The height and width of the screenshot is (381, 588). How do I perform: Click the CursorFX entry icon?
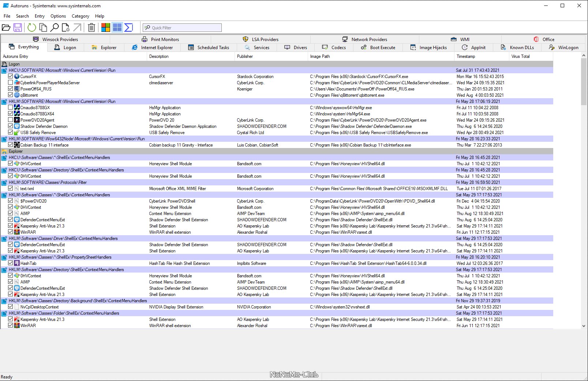click(x=17, y=77)
